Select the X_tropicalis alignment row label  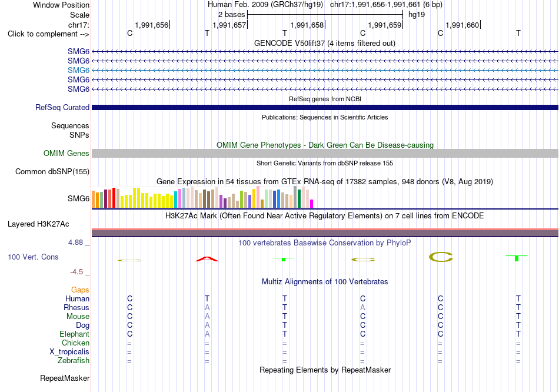click(x=69, y=352)
